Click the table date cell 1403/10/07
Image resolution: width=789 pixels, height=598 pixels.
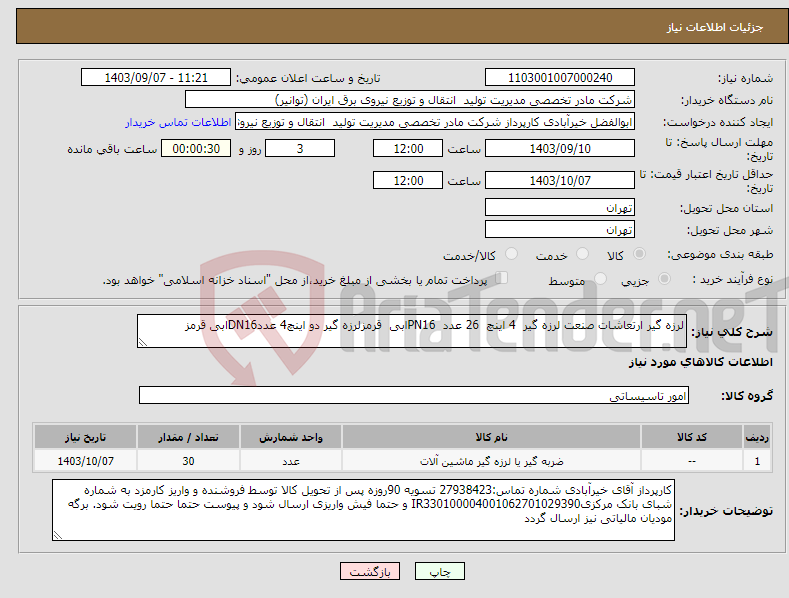[x=86, y=461]
